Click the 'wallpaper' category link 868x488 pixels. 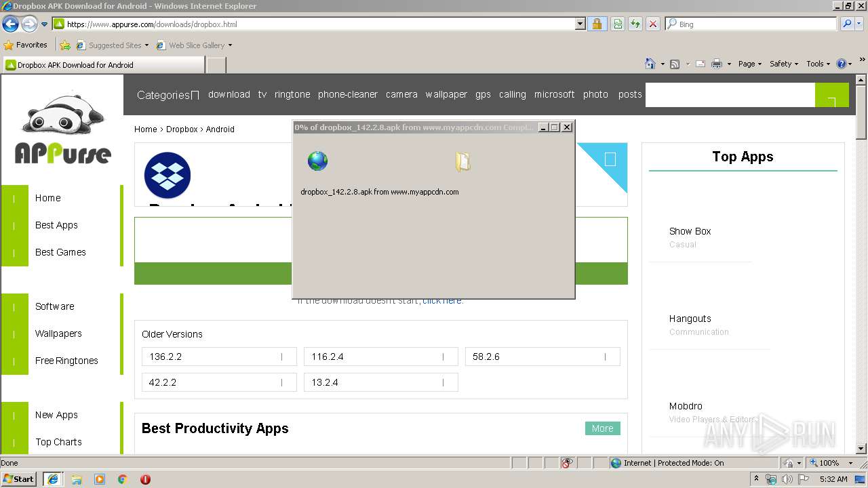point(446,94)
